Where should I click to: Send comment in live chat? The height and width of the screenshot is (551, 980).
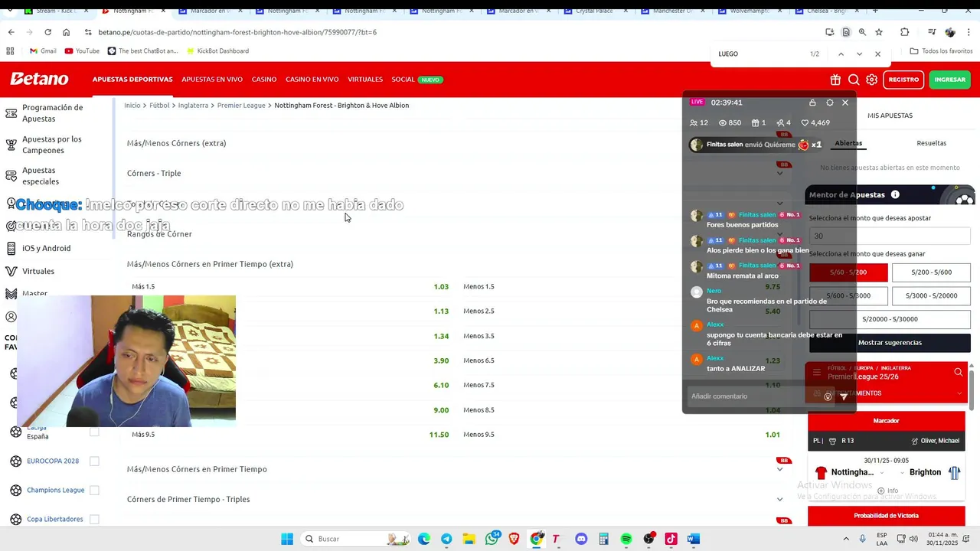coord(844,396)
